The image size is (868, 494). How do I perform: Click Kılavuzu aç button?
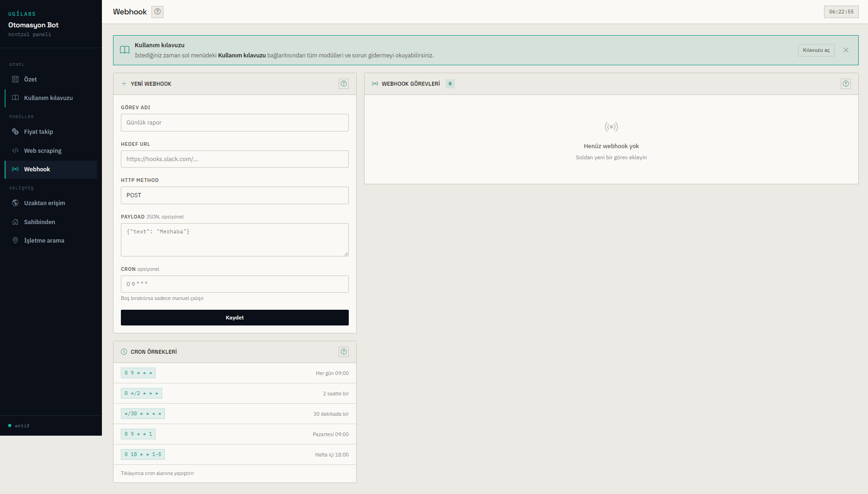[816, 50]
